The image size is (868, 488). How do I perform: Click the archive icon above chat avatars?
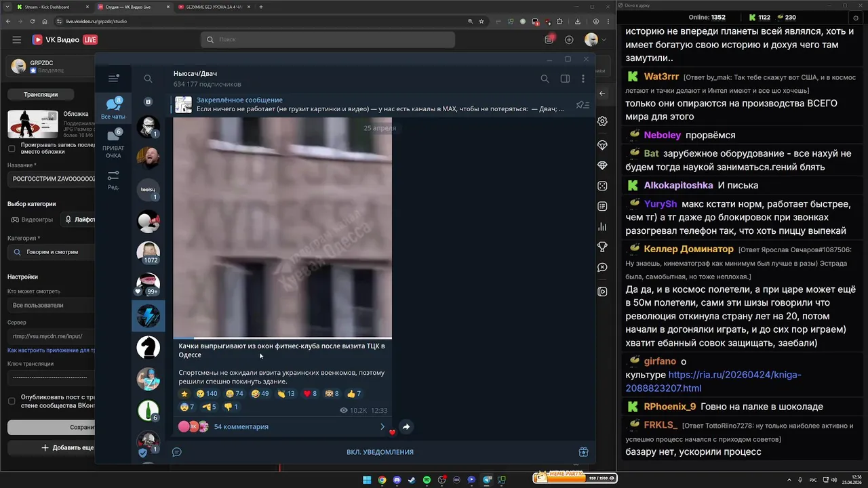click(148, 102)
